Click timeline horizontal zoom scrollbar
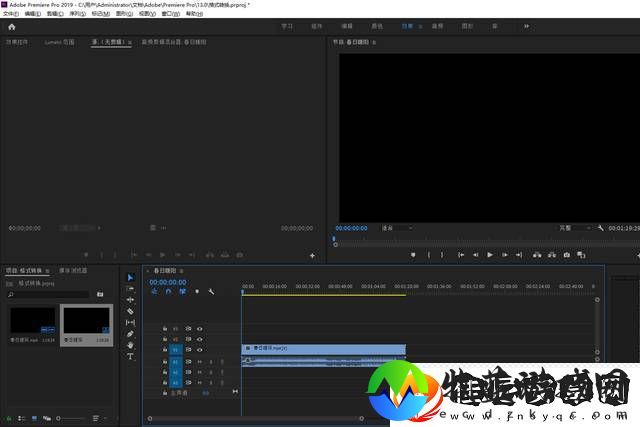 click(256, 418)
